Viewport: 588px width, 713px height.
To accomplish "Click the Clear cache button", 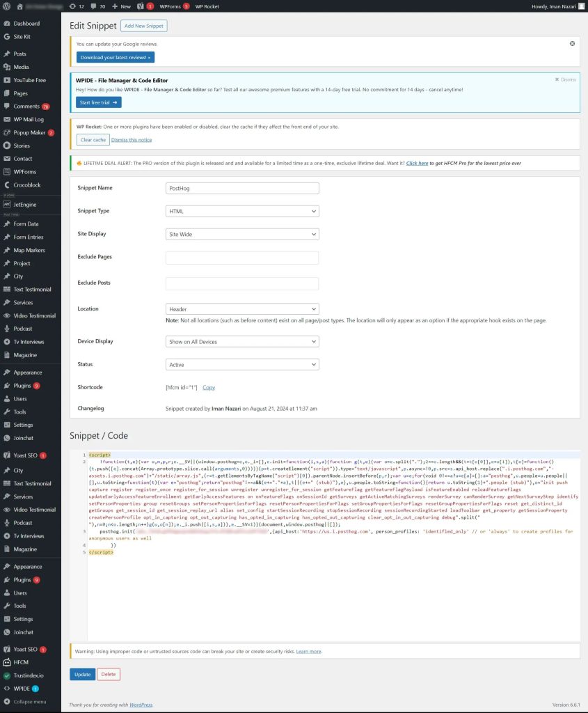I will (93, 139).
